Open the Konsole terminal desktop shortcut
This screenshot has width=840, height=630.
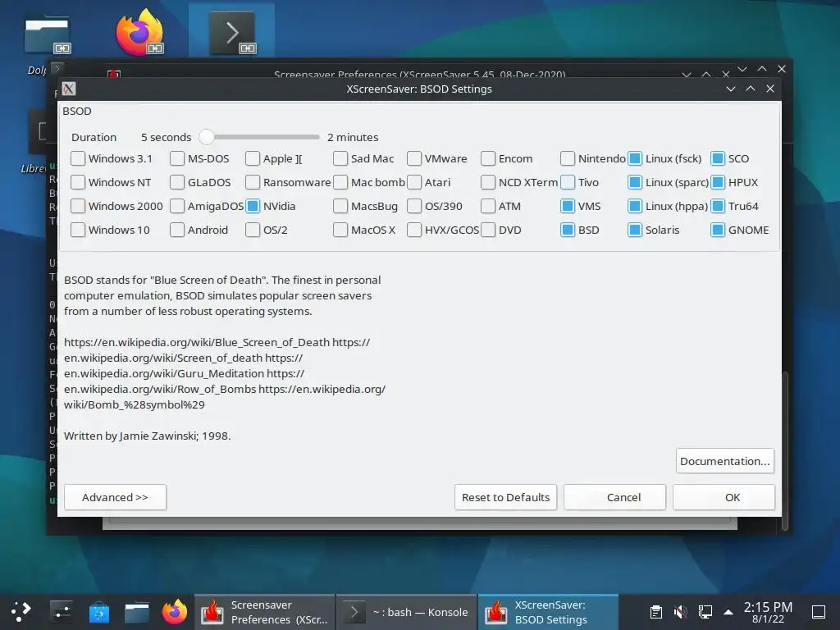click(231, 33)
